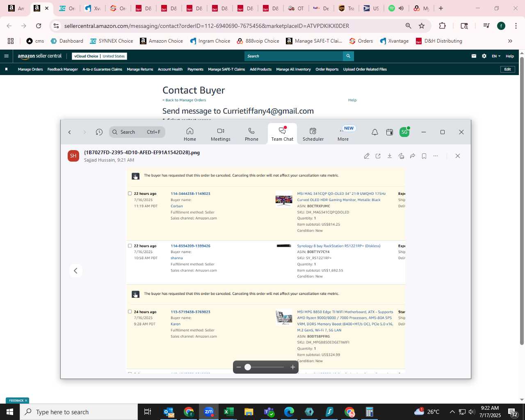Screen dimensions: 525x420
Task: Click Seller Central search magnifier button
Action: (348, 56)
